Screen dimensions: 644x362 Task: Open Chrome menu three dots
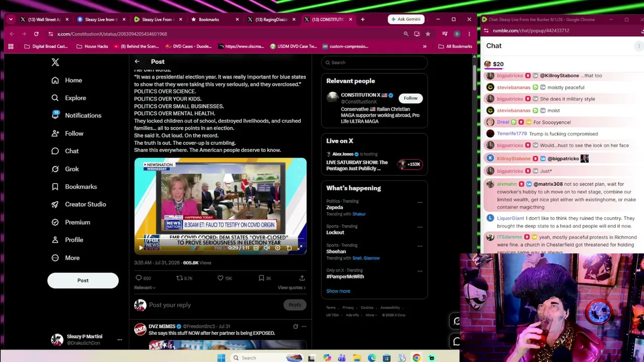click(469, 34)
